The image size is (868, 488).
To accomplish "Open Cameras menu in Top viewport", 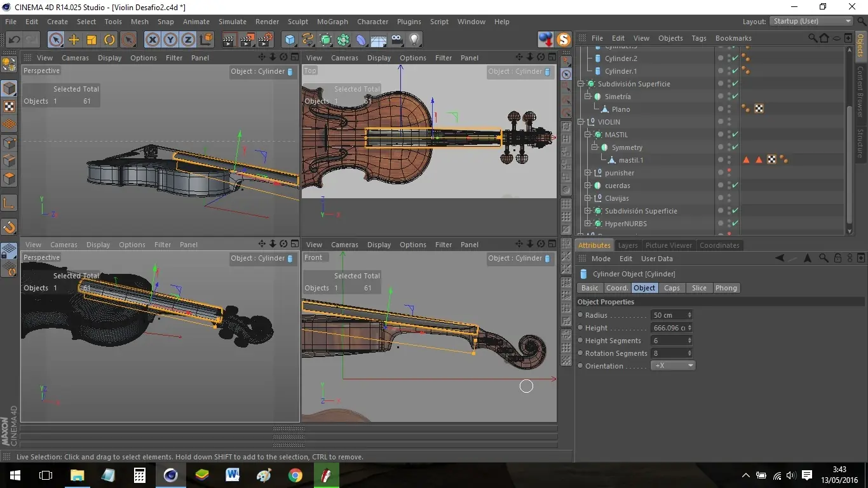I will pyautogui.click(x=345, y=58).
